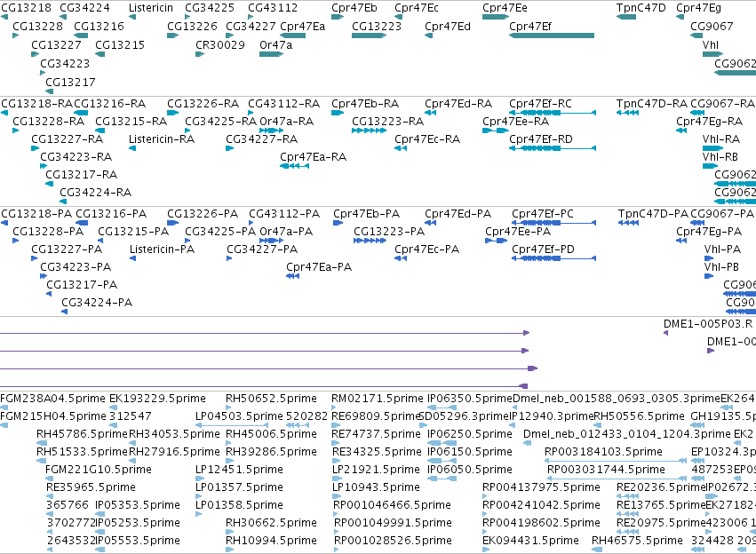Select the CG43112 gene label
This screenshot has width=756, height=554.
pos(273,8)
